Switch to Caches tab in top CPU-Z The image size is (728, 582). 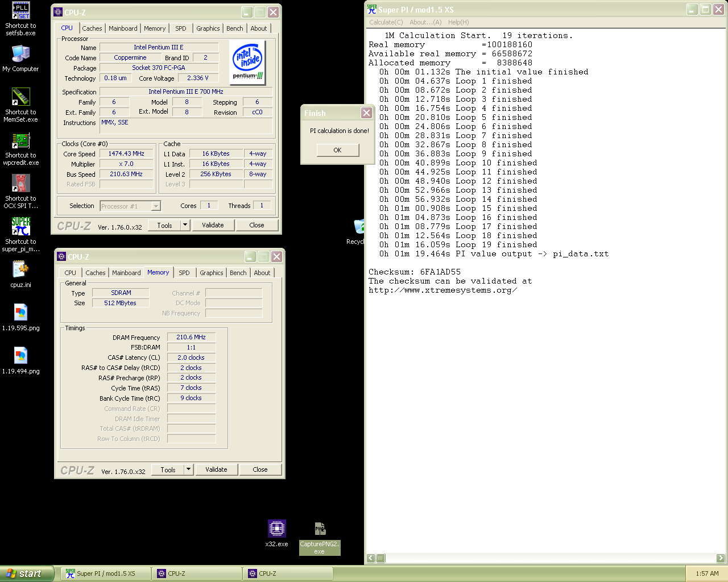(92, 28)
